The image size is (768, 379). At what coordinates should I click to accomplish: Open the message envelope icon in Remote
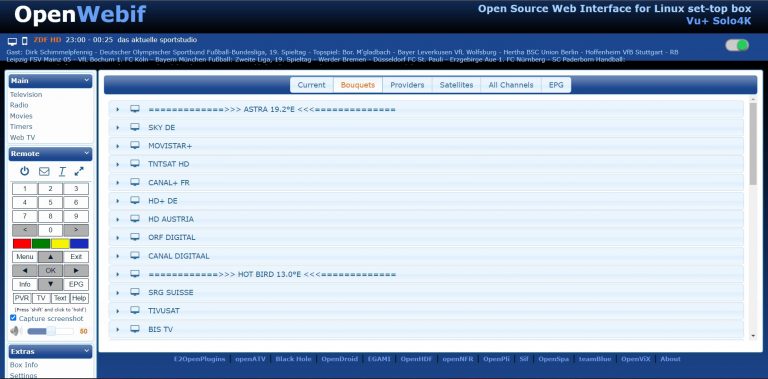pos(44,171)
